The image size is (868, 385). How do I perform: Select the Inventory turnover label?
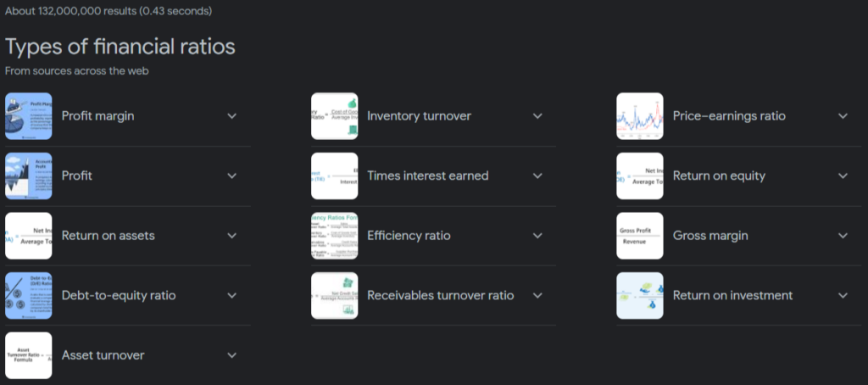(419, 116)
